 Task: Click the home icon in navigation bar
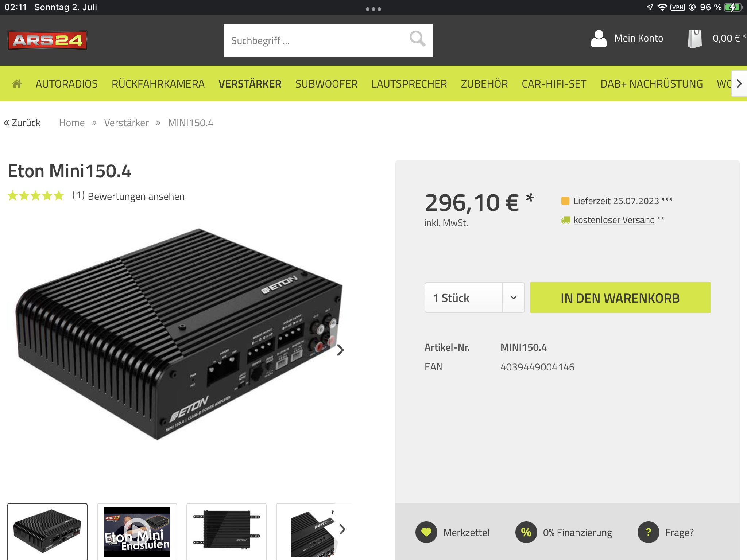[17, 84]
